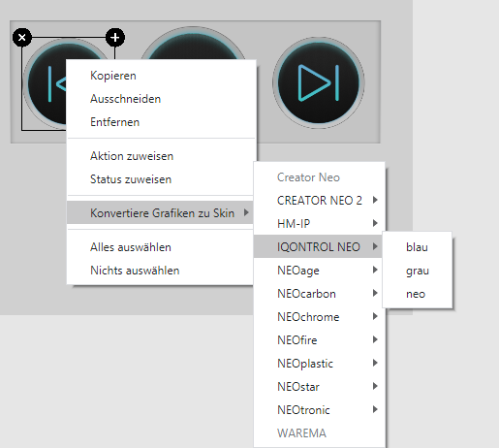Open NEOfire skin entry
This screenshot has width=499, height=448.
pyautogui.click(x=320, y=340)
